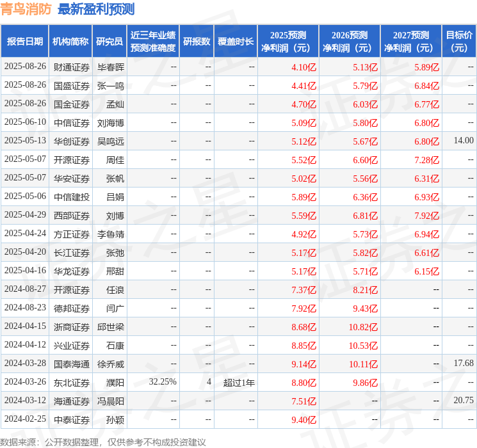Select the 华安证券 institution cell
Image resolution: width=477 pixels, height=448 pixels.
click(72, 179)
